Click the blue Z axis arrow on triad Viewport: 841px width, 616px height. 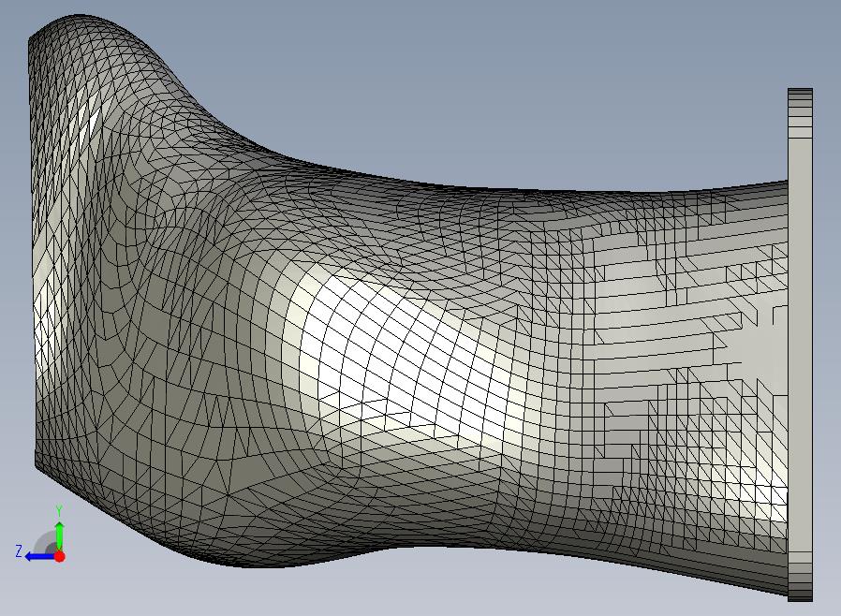[39, 556]
